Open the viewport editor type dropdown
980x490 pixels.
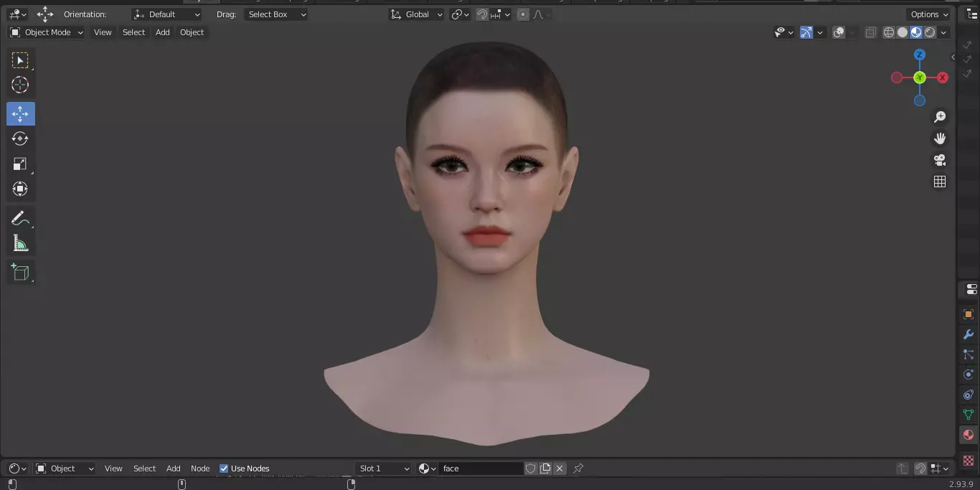pyautogui.click(x=17, y=14)
